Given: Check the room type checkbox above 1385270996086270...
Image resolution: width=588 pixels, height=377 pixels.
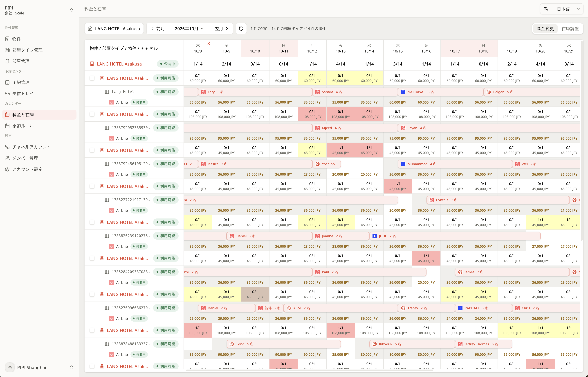Looking at the screenshot, I should click(x=92, y=294).
